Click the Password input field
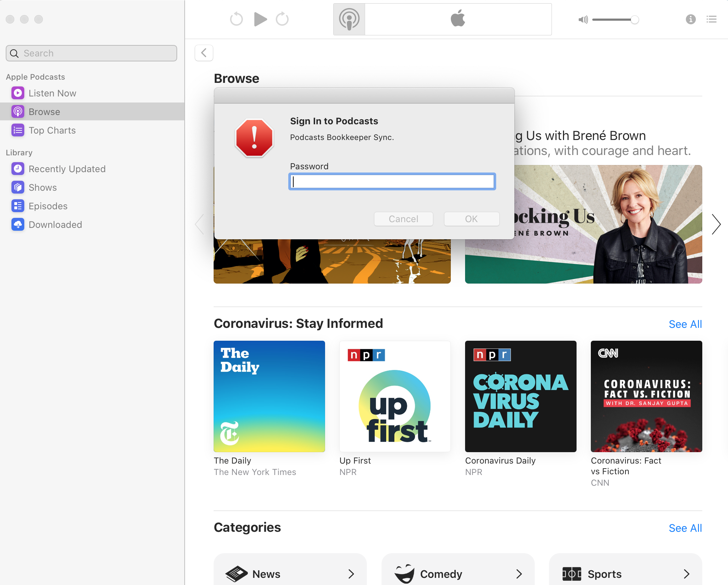 click(x=392, y=181)
